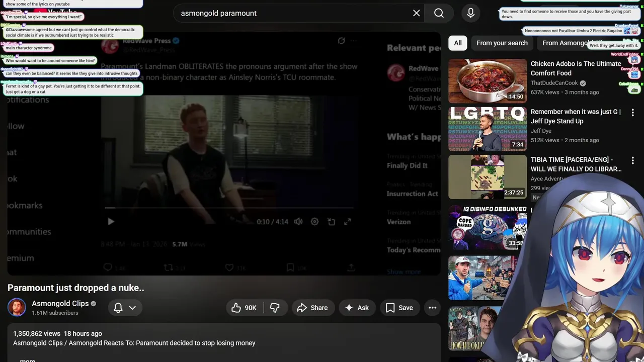Open more options for Jeff Dye video

632,113
